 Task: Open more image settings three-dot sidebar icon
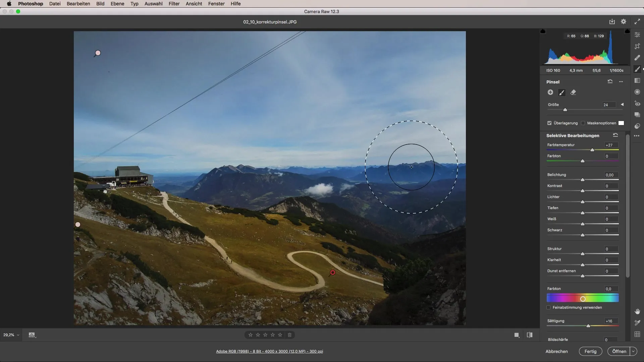pos(637,136)
